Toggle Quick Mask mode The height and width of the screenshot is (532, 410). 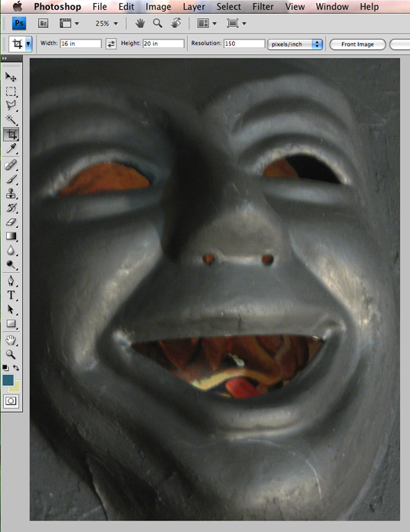(11, 401)
